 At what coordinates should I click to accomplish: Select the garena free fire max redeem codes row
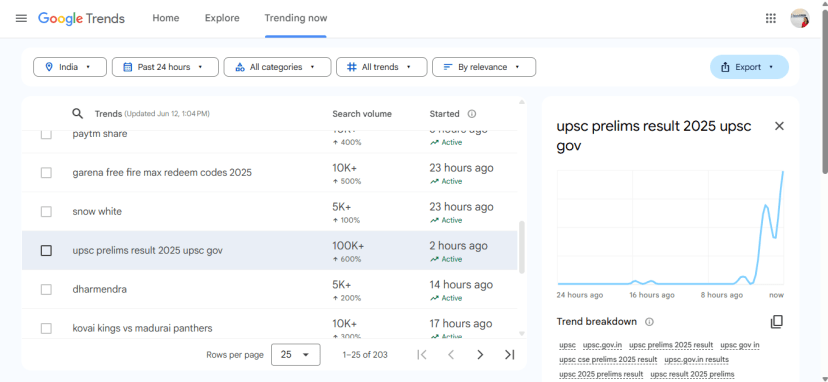(269, 173)
